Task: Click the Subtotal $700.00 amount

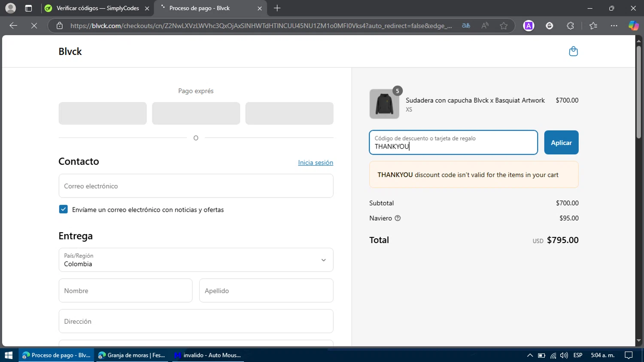Action: pos(567,203)
